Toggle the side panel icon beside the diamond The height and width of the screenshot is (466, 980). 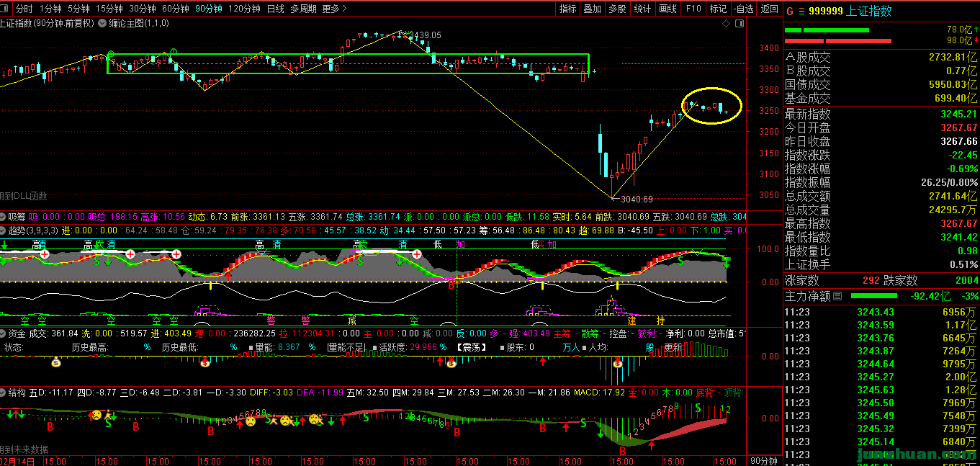tap(739, 24)
